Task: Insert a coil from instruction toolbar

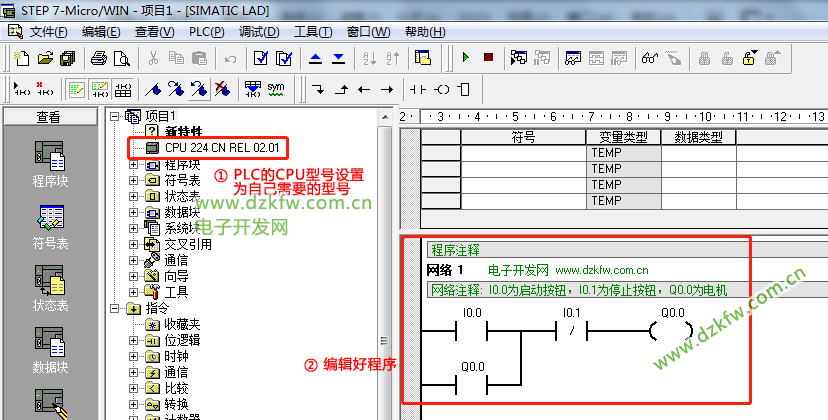Action: 443,89
